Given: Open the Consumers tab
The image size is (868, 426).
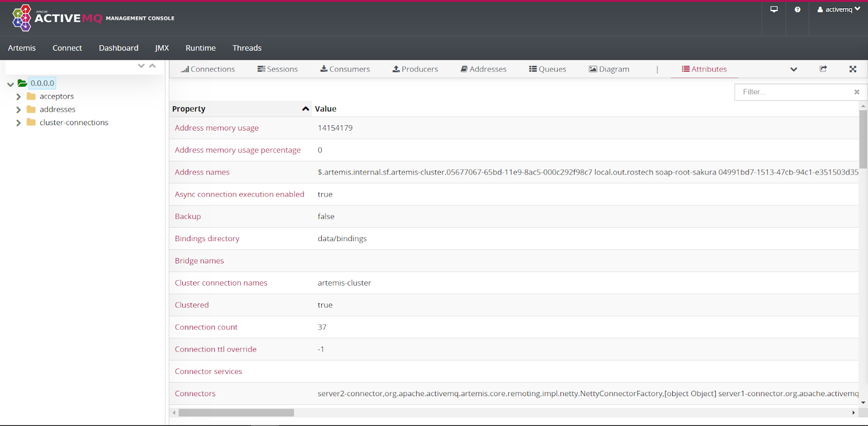Looking at the screenshot, I should click(345, 69).
